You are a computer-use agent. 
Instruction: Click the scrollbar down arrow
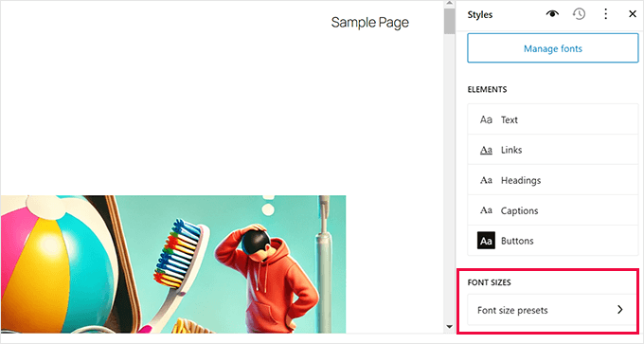(449, 327)
